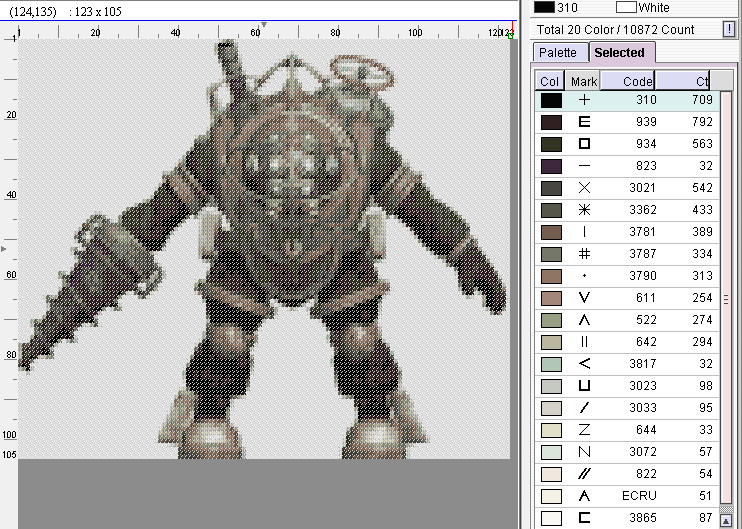Select the 823 purple color swatch
742x529 pixels.
551,166
